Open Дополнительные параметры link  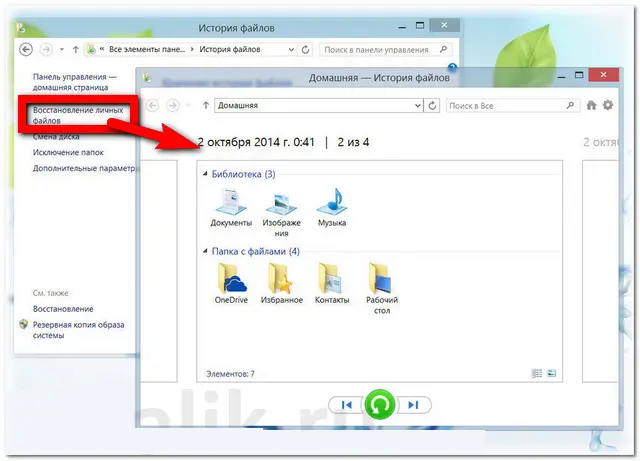pyautogui.click(x=84, y=168)
